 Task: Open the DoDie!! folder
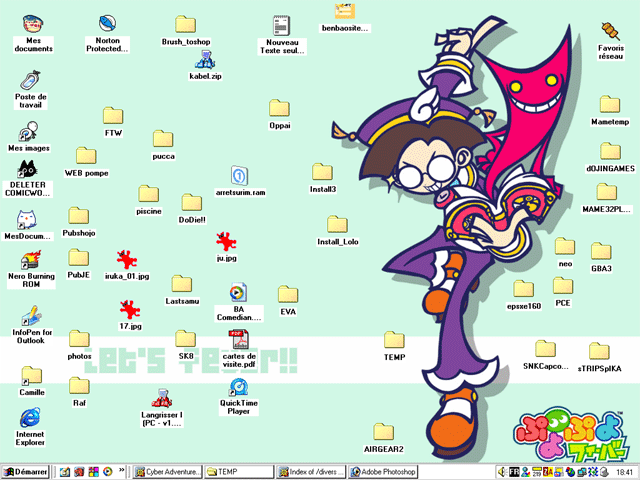tap(192, 203)
